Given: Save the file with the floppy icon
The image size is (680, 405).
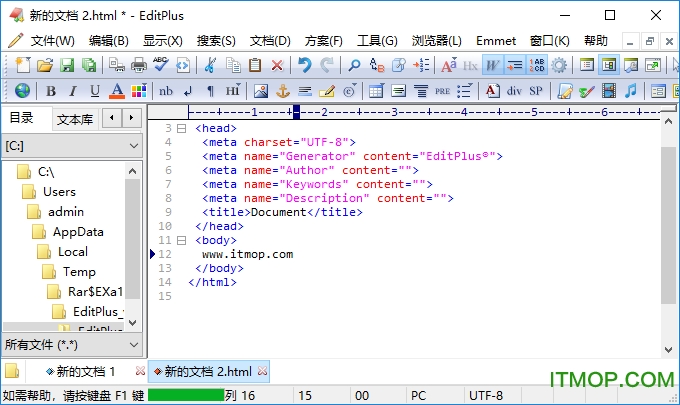Looking at the screenshot, I should (67, 65).
